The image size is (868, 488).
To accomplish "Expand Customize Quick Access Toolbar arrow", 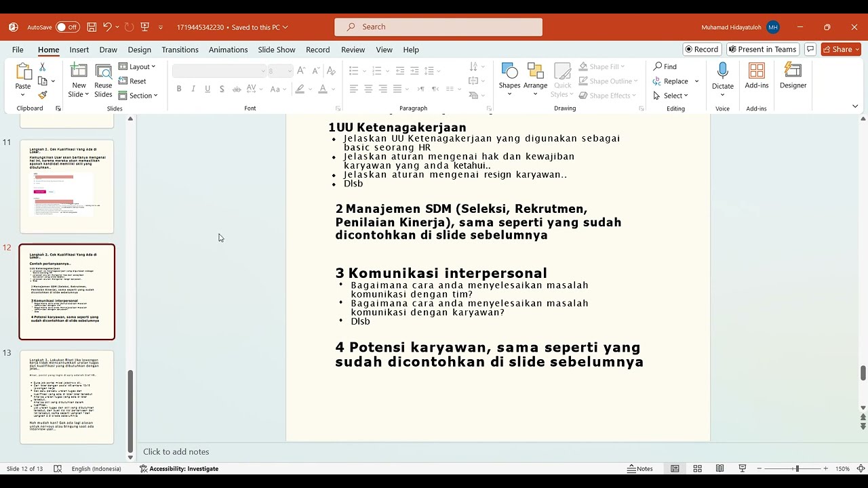I will [x=161, y=27].
